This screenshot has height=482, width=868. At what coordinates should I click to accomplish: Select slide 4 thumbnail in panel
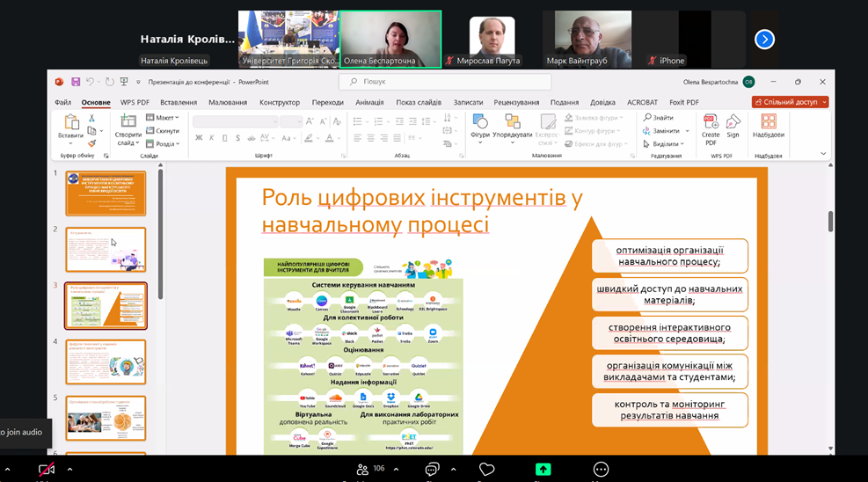tap(106, 361)
